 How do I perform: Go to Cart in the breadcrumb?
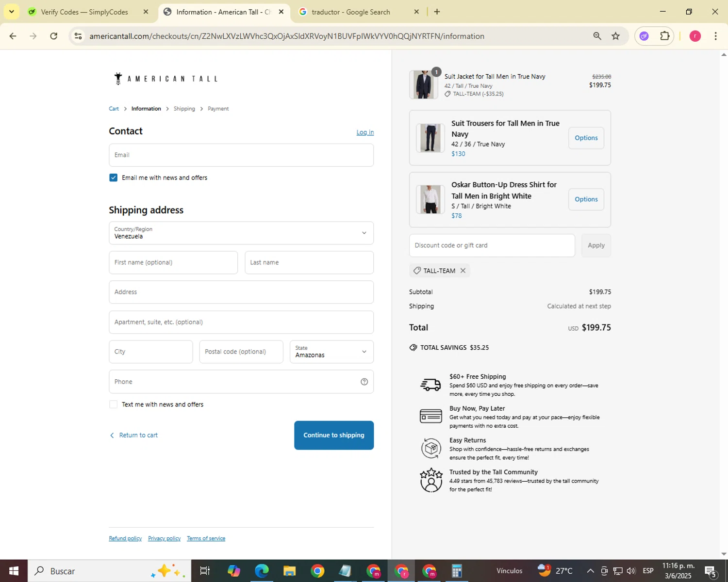click(x=114, y=109)
